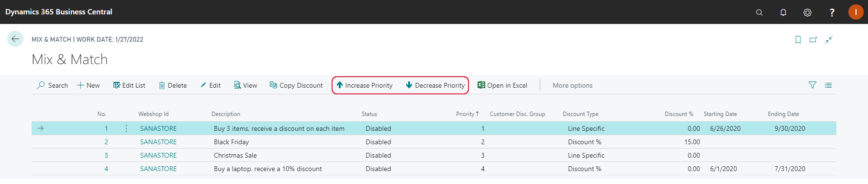Viewport: 868px width, 184px height.
Task: Click Open in Excel
Action: pyautogui.click(x=502, y=85)
